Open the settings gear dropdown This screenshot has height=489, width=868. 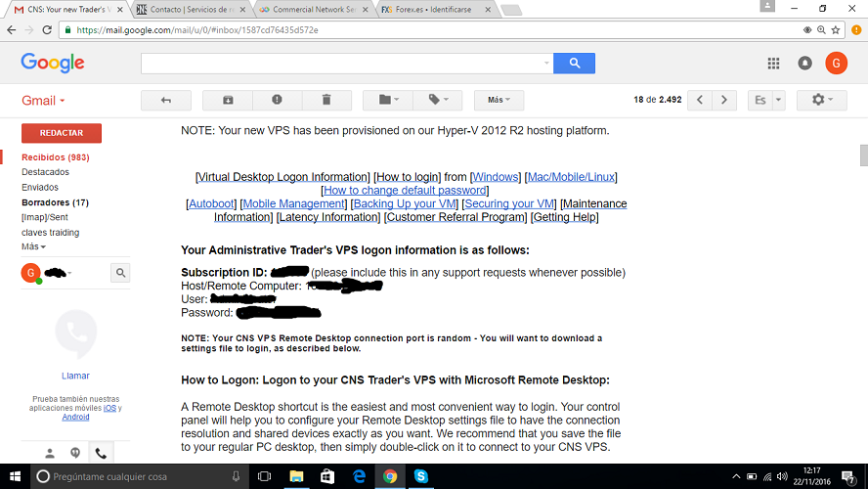click(822, 100)
